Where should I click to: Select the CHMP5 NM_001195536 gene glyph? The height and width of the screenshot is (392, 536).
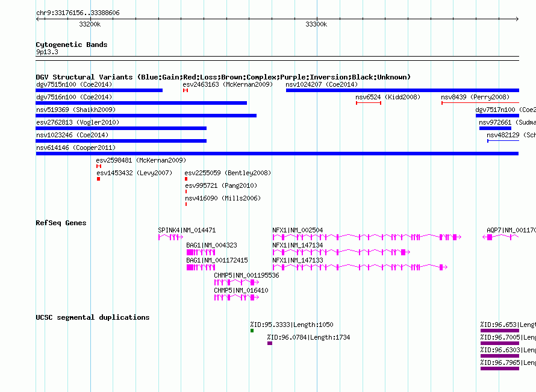[x=237, y=282]
